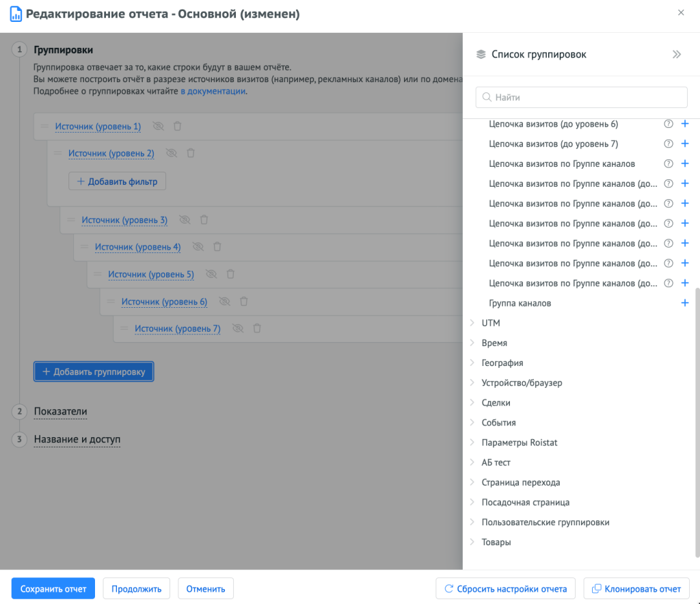Toggle visibility of Источник (уровень 7)
Viewport: 700px width, 604px height.
pyautogui.click(x=238, y=328)
